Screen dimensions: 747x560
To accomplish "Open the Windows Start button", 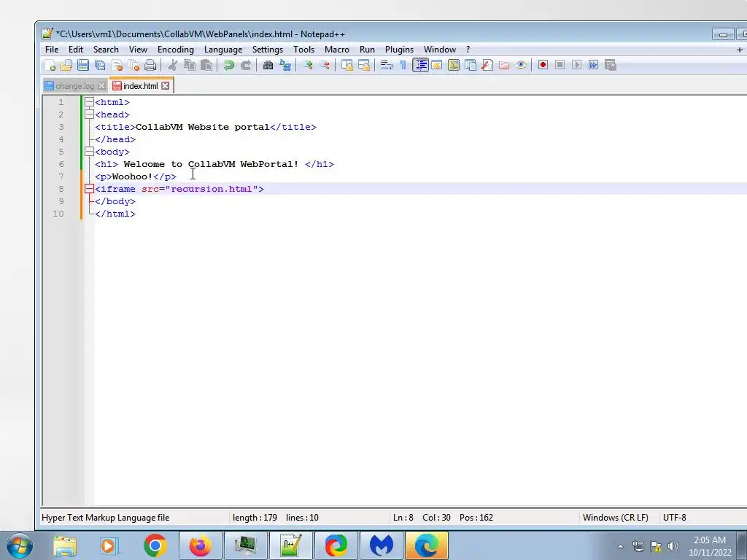I will [x=20, y=545].
